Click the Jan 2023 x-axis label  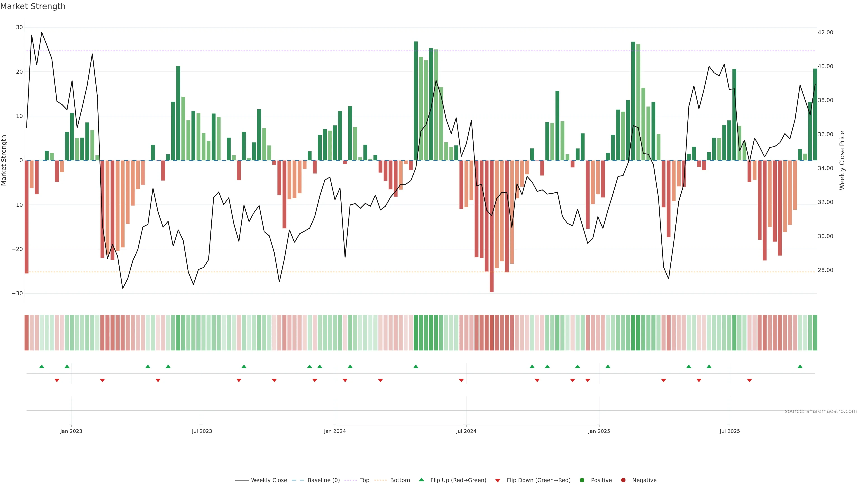[x=71, y=431]
